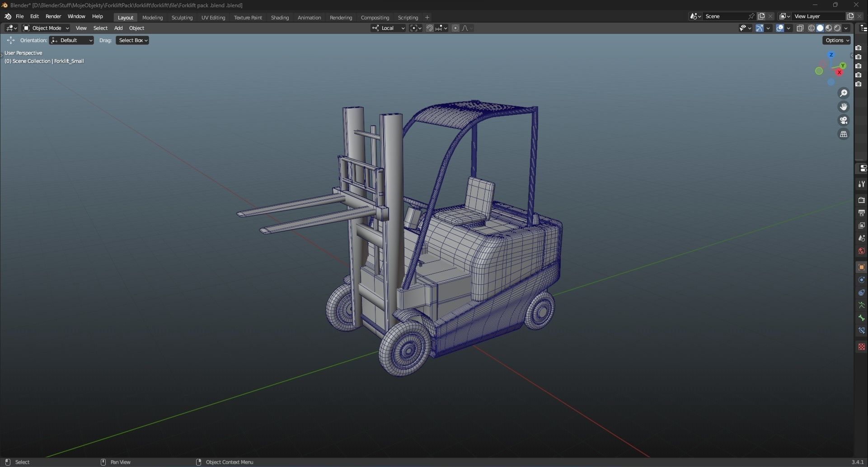Open the Texture properties tab (checker icon)
Image resolution: width=868 pixels, height=467 pixels.
pyautogui.click(x=862, y=347)
